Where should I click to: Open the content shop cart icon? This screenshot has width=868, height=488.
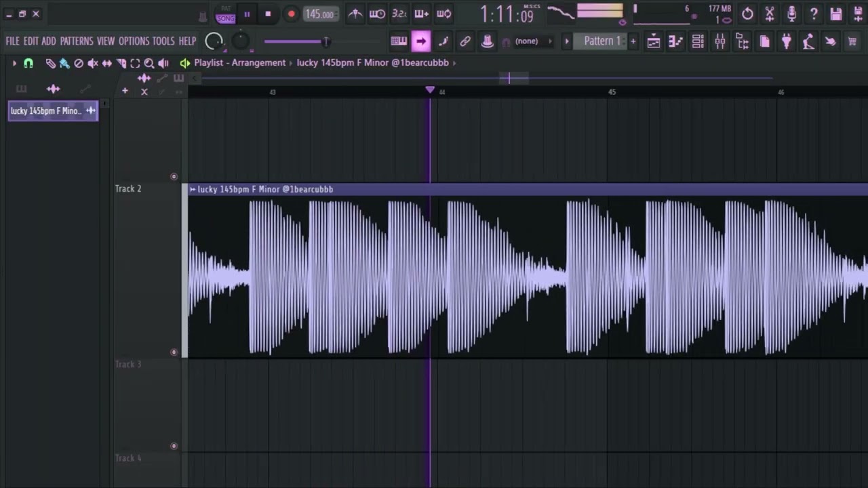tap(852, 41)
